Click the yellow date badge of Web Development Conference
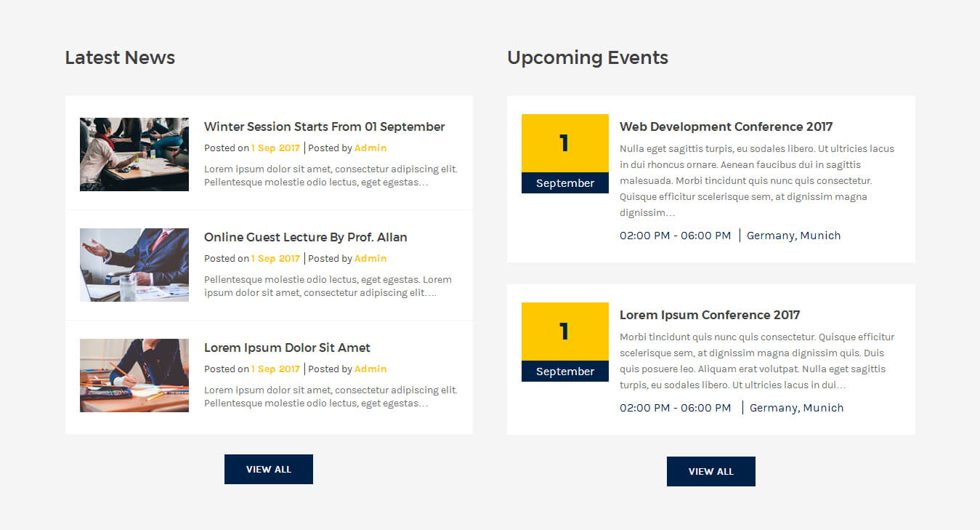980x530 pixels. pos(565,143)
